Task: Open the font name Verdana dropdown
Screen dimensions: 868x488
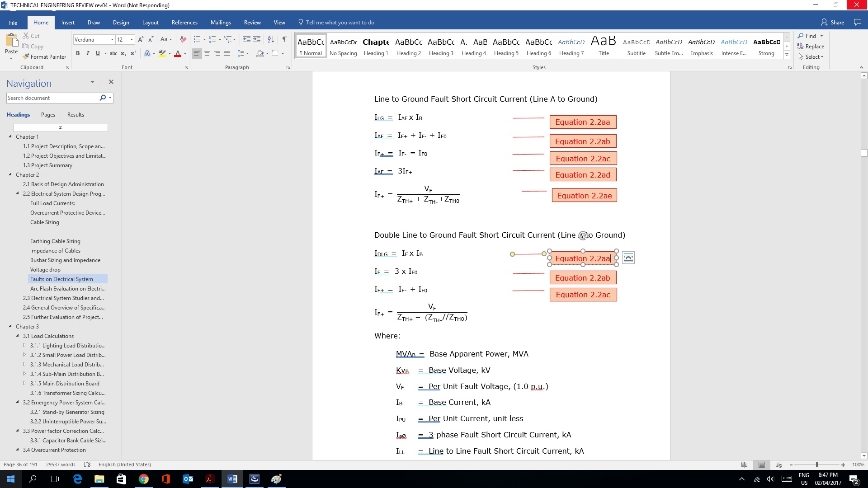Action: point(112,40)
